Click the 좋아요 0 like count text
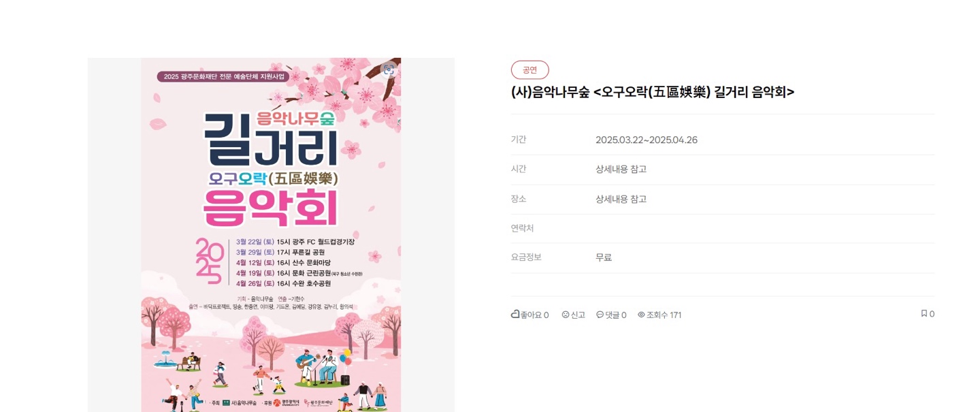This screenshot has width=980, height=412. 535,315
